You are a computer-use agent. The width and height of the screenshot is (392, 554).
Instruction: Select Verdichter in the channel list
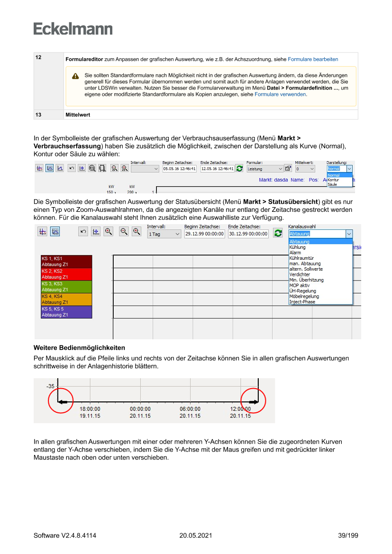point(300,274)
